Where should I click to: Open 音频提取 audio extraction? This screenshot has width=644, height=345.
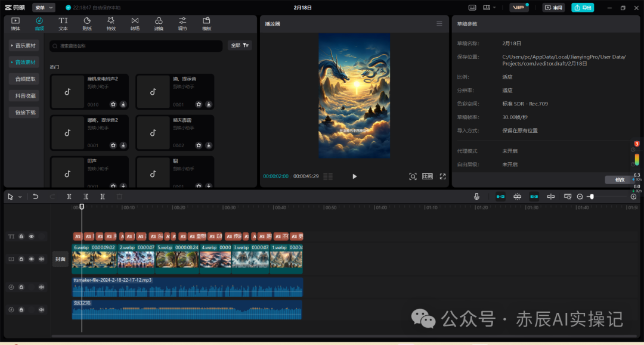[x=24, y=79]
